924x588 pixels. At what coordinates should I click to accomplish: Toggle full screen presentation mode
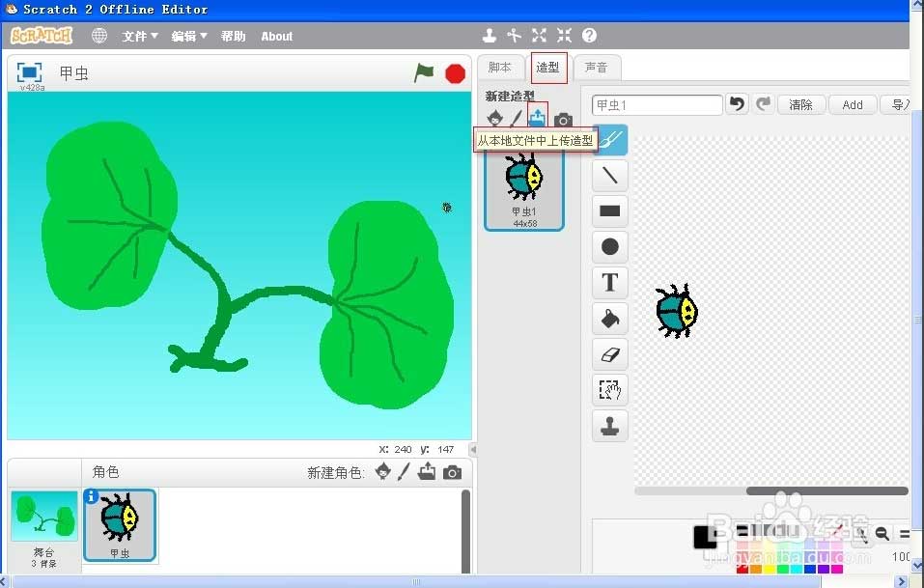(30, 72)
